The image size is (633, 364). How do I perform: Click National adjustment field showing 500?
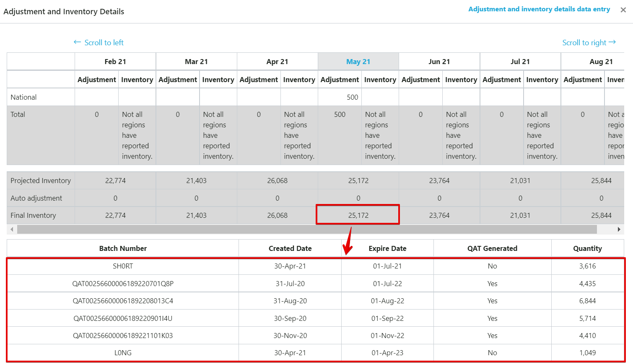340,97
